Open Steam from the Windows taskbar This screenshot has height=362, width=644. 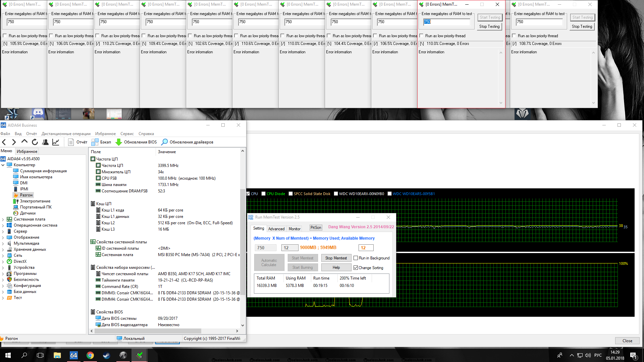click(x=107, y=355)
